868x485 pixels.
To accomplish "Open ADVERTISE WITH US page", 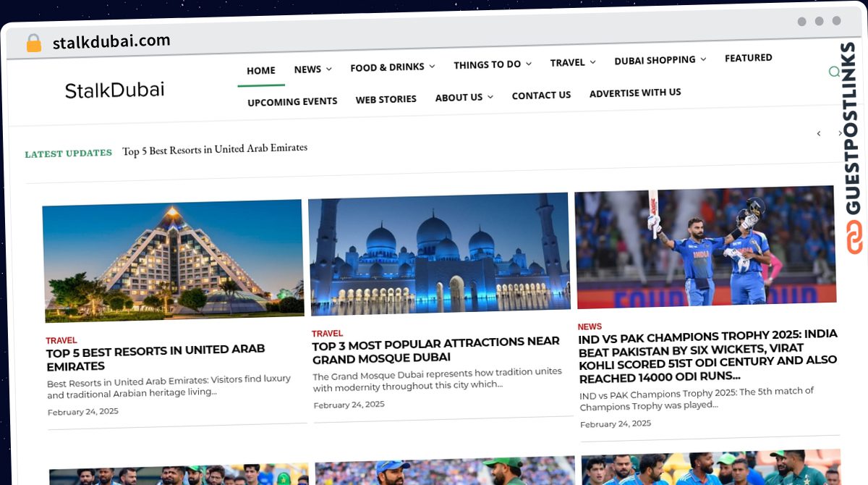I will click(635, 93).
